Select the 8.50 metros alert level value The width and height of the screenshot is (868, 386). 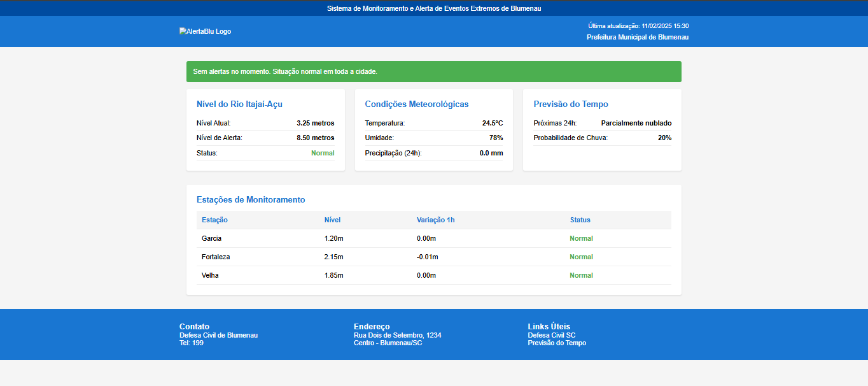[x=315, y=138]
